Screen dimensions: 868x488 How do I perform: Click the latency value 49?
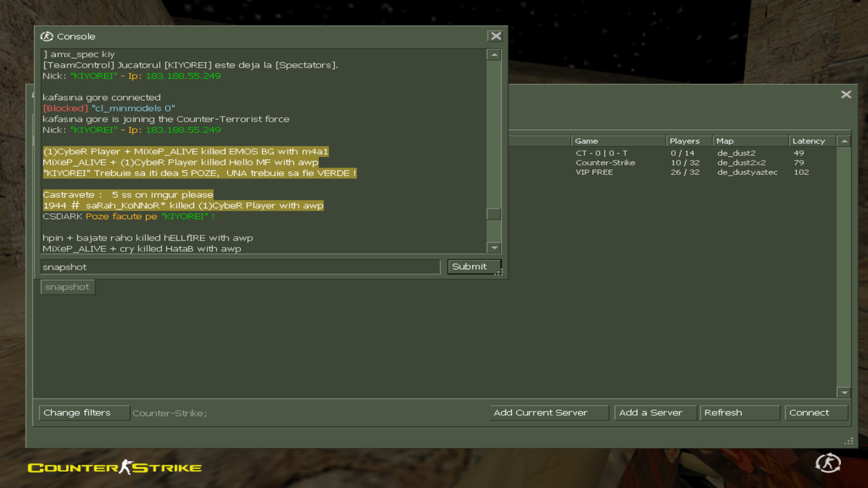click(798, 153)
